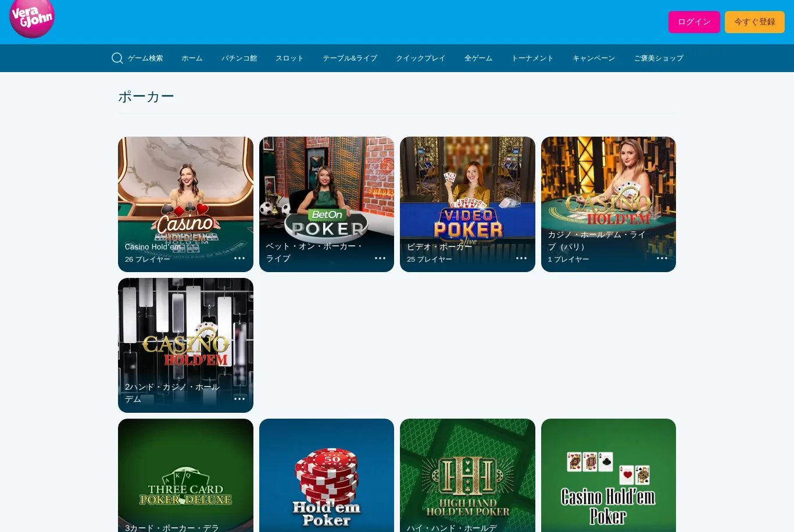Open the BetOn Poker game thumbnail
The width and height of the screenshot is (794, 532).
tap(327, 204)
